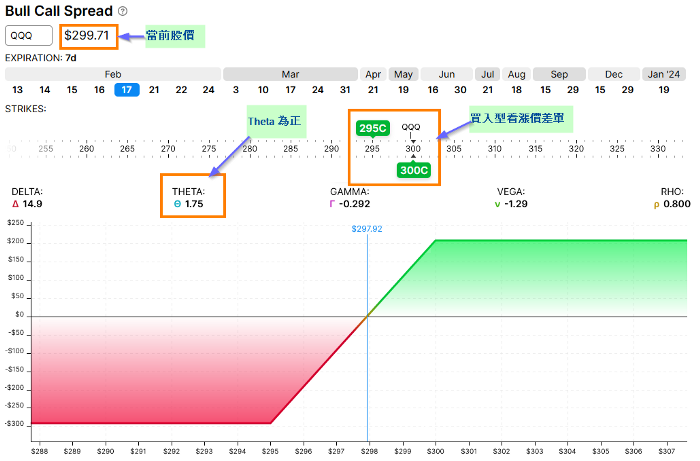Select strike 265 on the strikes ruler

point(127,149)
